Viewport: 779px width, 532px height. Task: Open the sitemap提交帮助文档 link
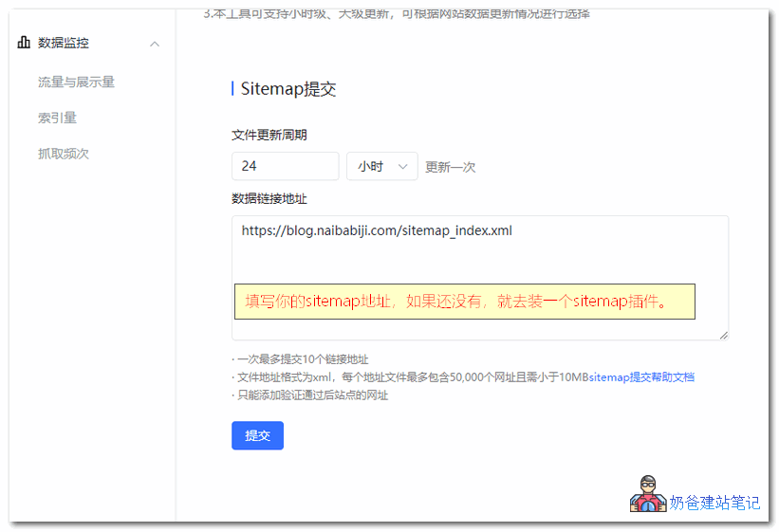641,377
